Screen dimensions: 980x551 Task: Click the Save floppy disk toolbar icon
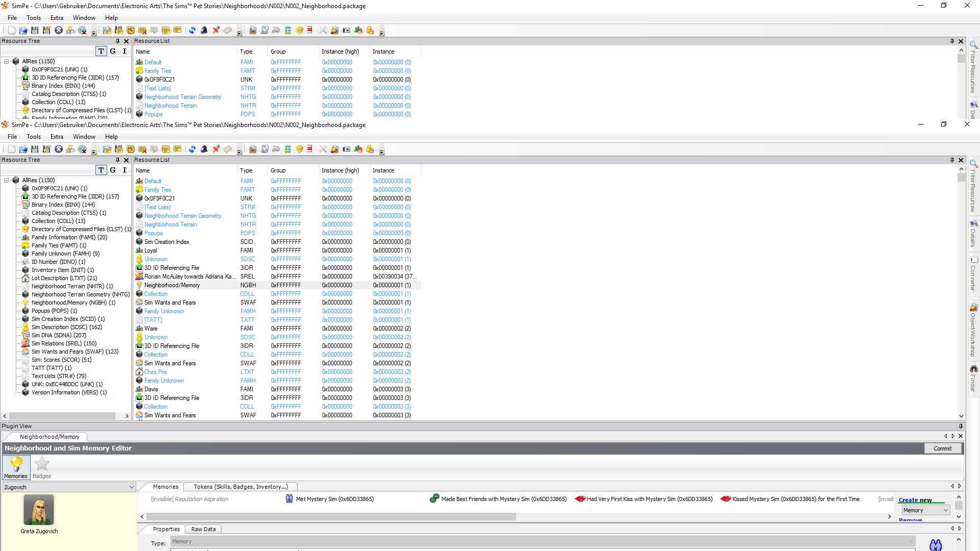(35, 149)
